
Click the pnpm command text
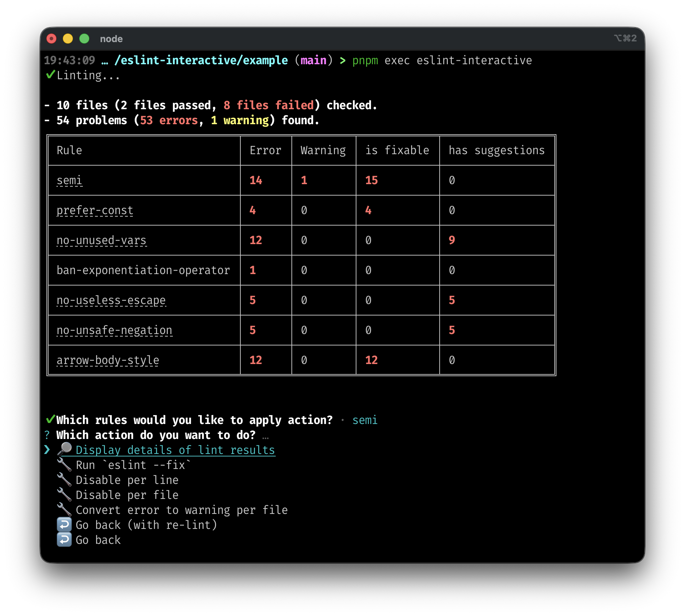pyautogui.click(x=365, y=61)
